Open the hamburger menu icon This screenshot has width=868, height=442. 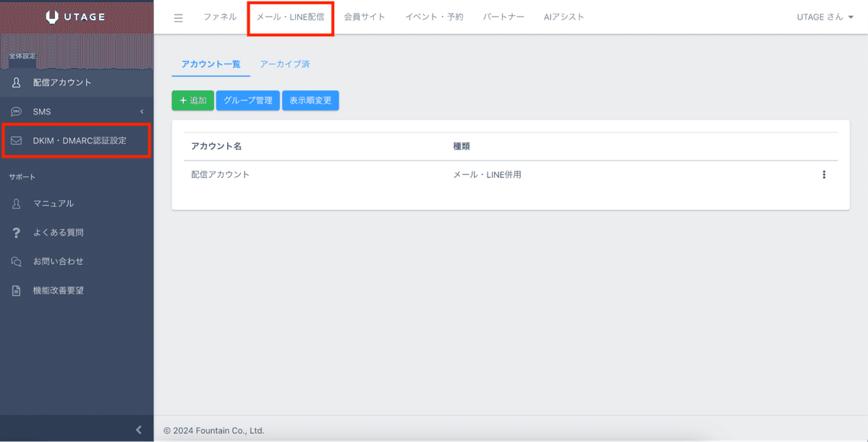tap(178, 18)
